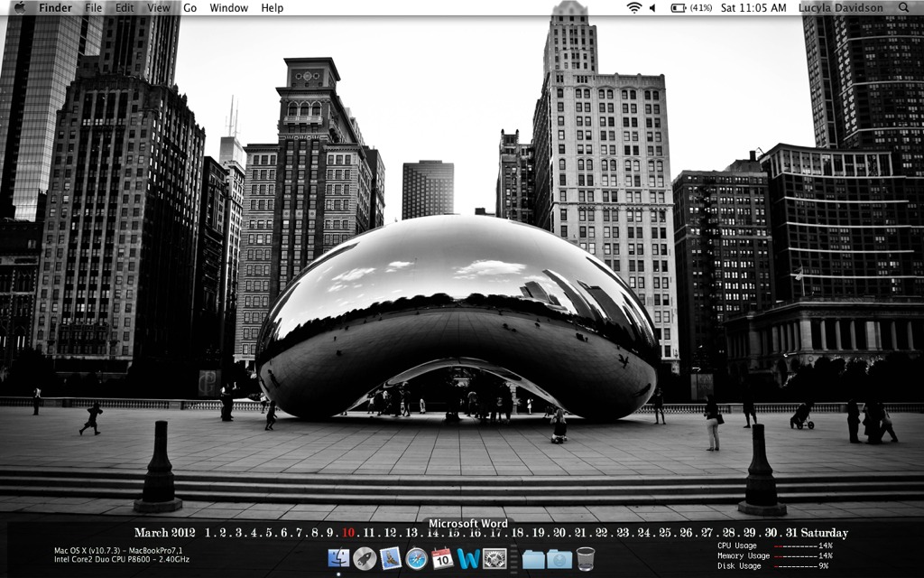Click the Sat 11:05 AM clock
The width and height of the screenshot is (924, 578).
pyautogui.click(x=753, y=7)
